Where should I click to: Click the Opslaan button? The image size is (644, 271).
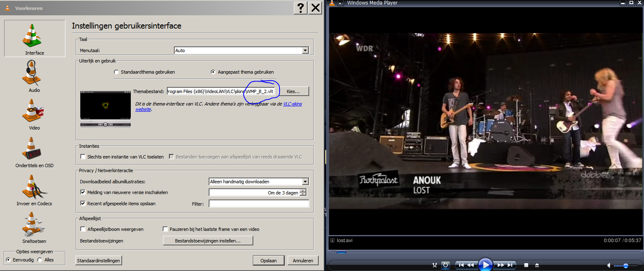[268, 261]
